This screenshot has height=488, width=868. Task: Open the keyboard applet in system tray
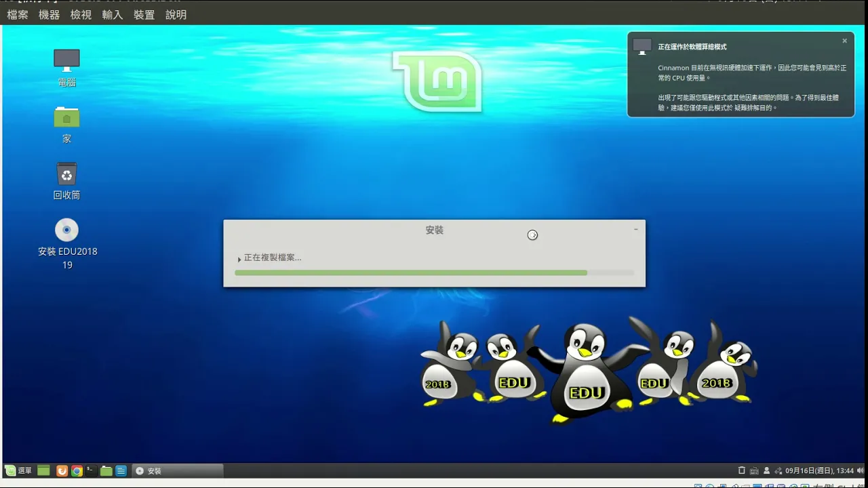(754, 470)
